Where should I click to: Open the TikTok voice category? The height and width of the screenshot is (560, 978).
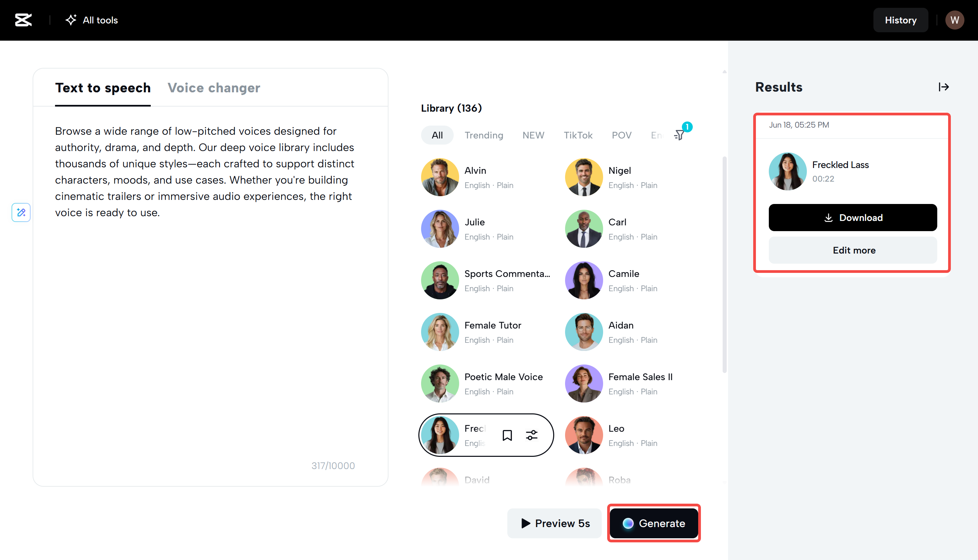point(578,135)
